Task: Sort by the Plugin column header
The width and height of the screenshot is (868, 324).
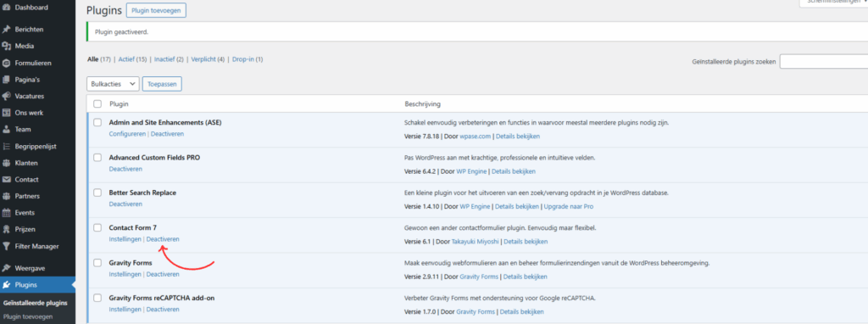Action: pyautogui.click(x=119, y=104)
